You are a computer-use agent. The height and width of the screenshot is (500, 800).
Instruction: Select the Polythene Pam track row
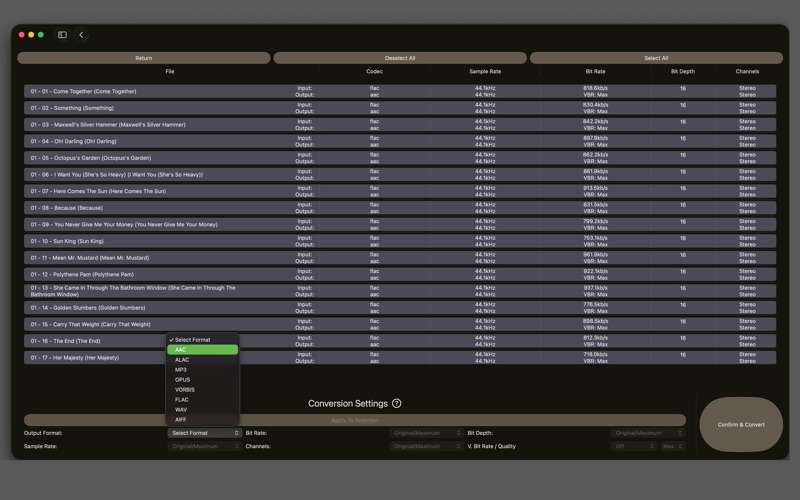click(400, 274)
